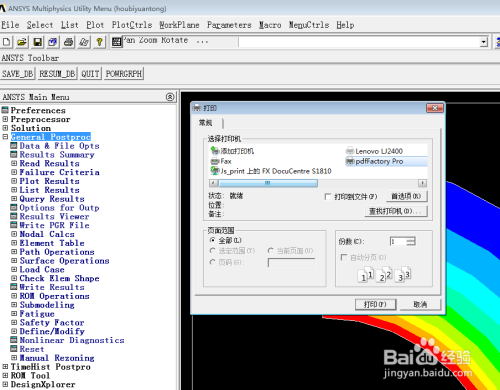Click the Options for Outp icon

click(x=14, y=207)
